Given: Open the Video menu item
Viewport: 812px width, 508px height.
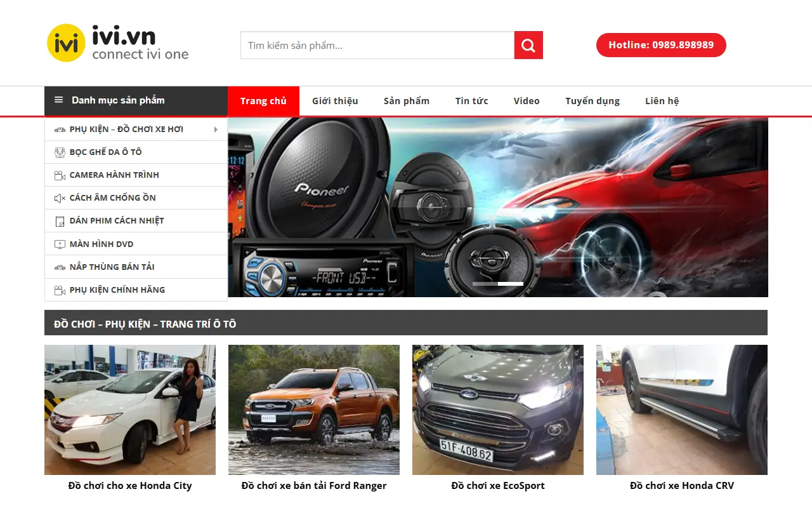Looking at the screenshot, I should [527, 101].
